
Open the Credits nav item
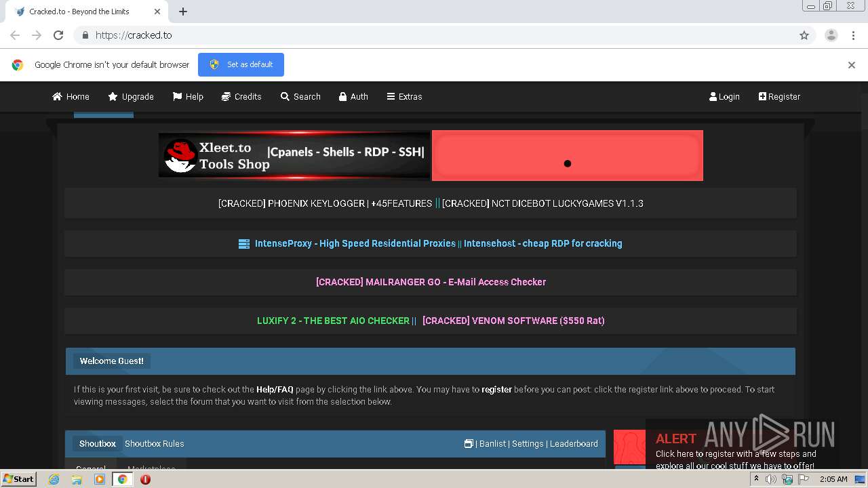(241, 96)
